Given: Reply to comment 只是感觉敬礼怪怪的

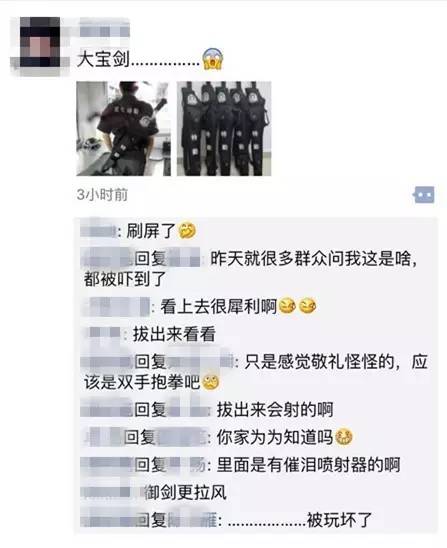Looking at the screenshot, I should pos(255,372).
